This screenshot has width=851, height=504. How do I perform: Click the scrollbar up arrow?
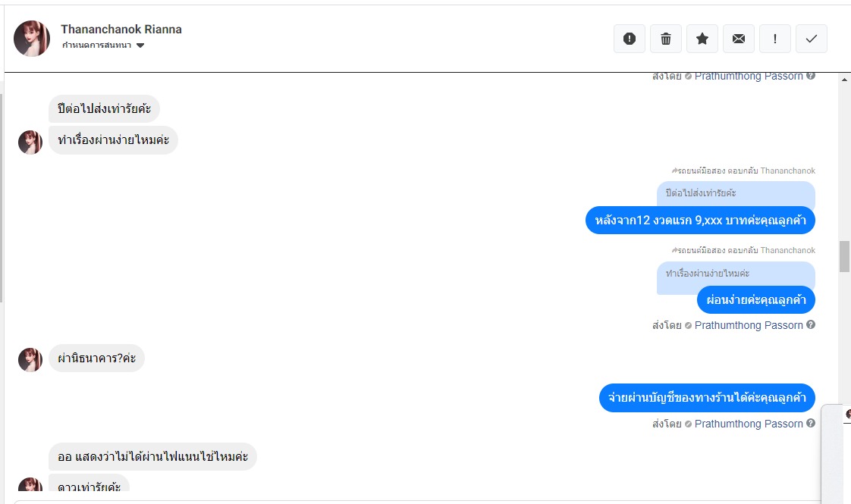coord(844,78)
